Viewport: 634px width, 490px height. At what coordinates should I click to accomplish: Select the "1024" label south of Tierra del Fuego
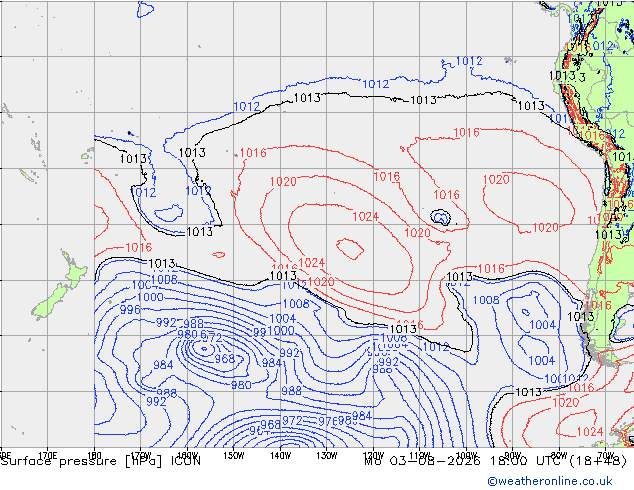click(590, 431)
